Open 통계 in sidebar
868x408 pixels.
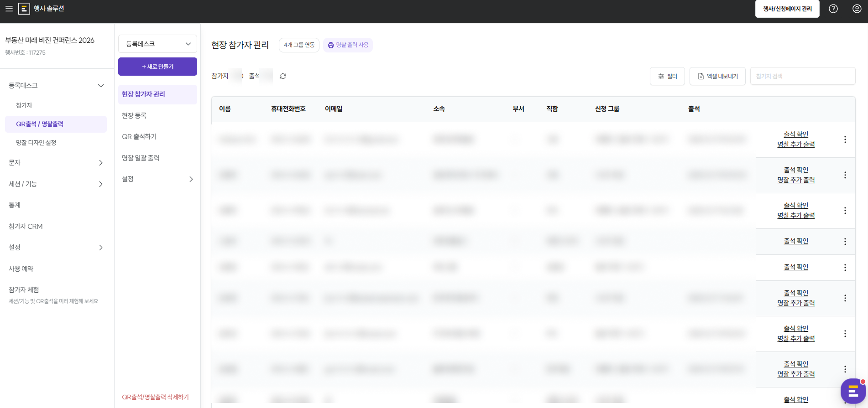pyautogui.click(x=15, y=205)
